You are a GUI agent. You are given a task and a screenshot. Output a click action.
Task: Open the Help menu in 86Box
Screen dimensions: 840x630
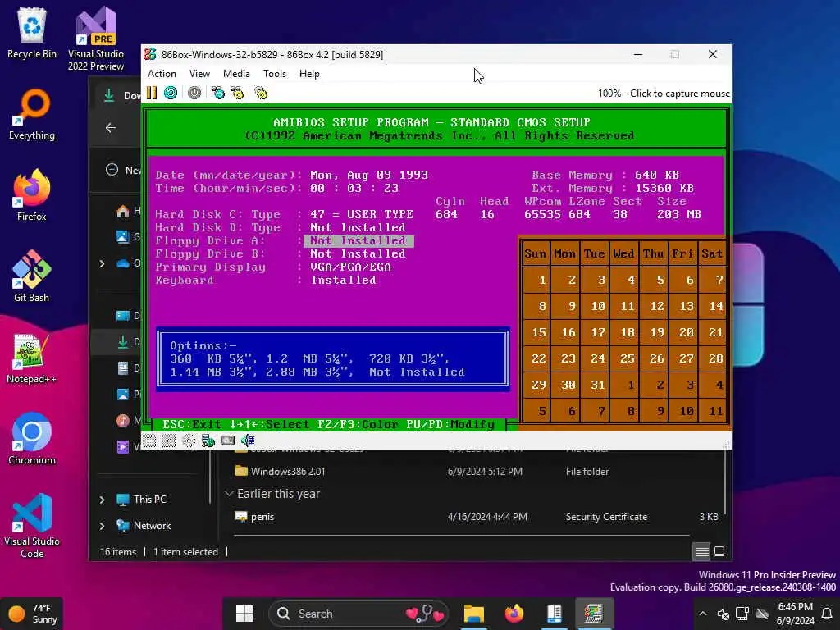click(x=309, y=74)
